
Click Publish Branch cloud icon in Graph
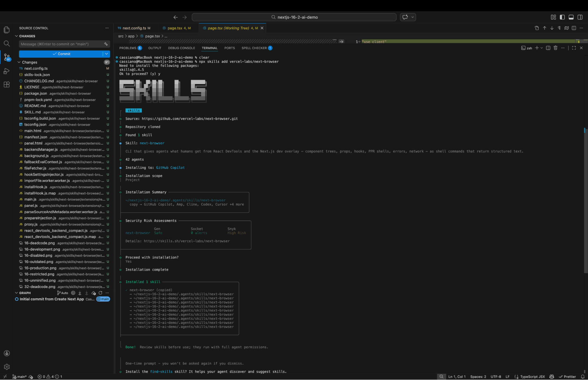point(94,293)
